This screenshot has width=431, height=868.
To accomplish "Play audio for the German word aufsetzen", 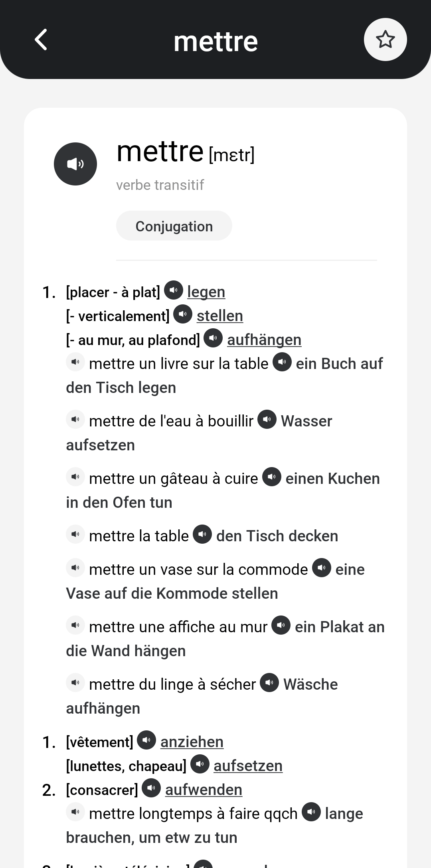I will pos(200,764).
